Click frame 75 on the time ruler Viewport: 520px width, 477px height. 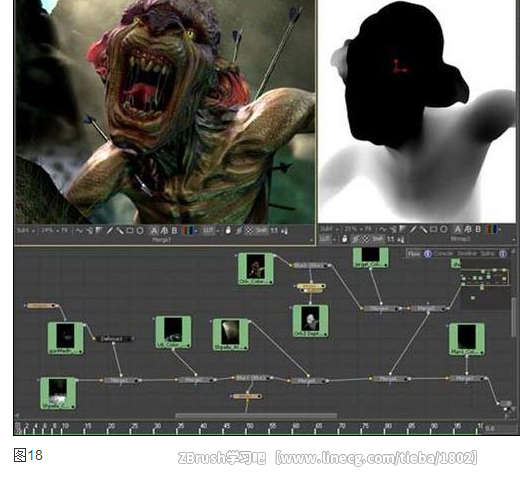pos(365,426)
